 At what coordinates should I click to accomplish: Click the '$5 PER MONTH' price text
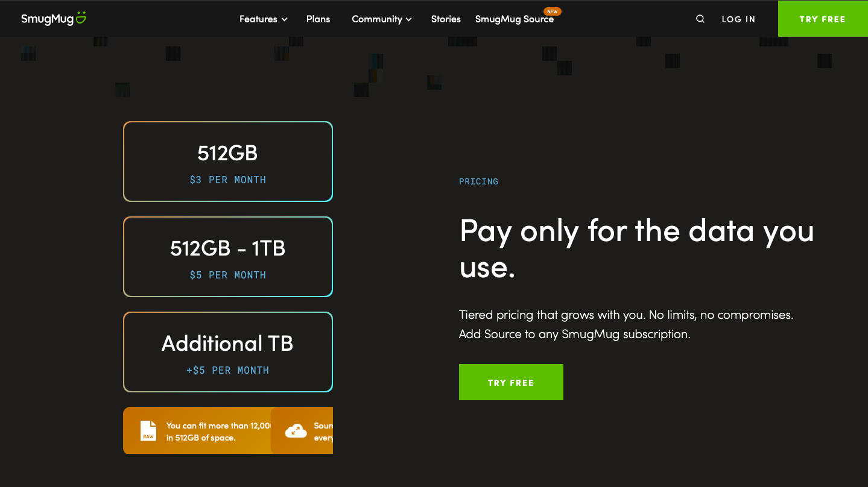point(228,275)
